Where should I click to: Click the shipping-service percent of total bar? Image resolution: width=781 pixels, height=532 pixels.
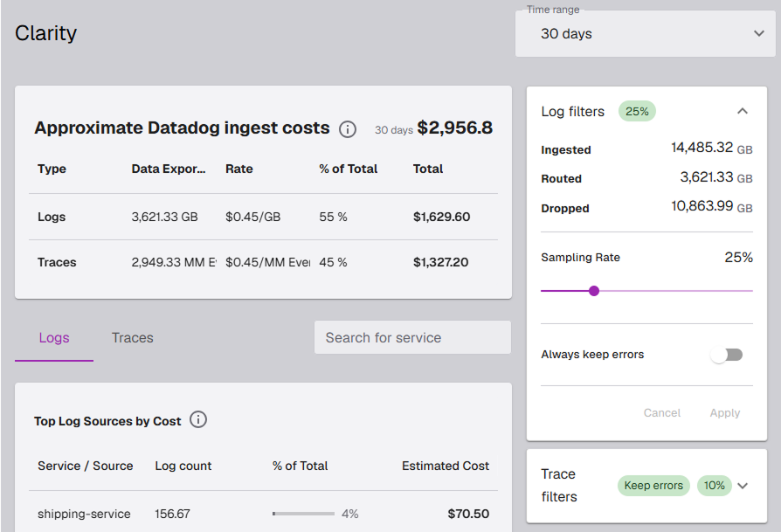click(x=303, y=514)
